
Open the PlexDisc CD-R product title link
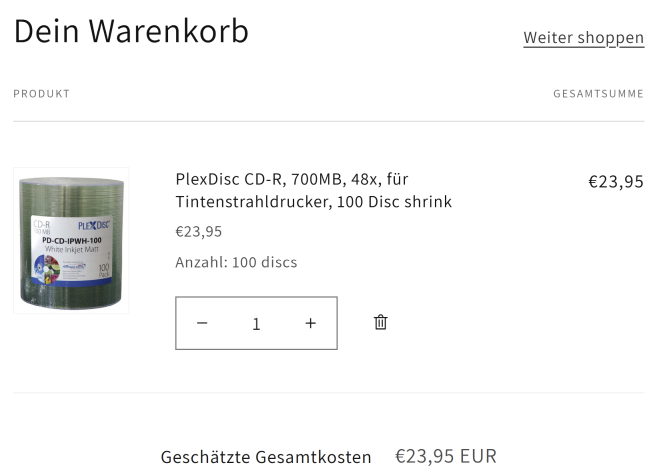(313, 191)
